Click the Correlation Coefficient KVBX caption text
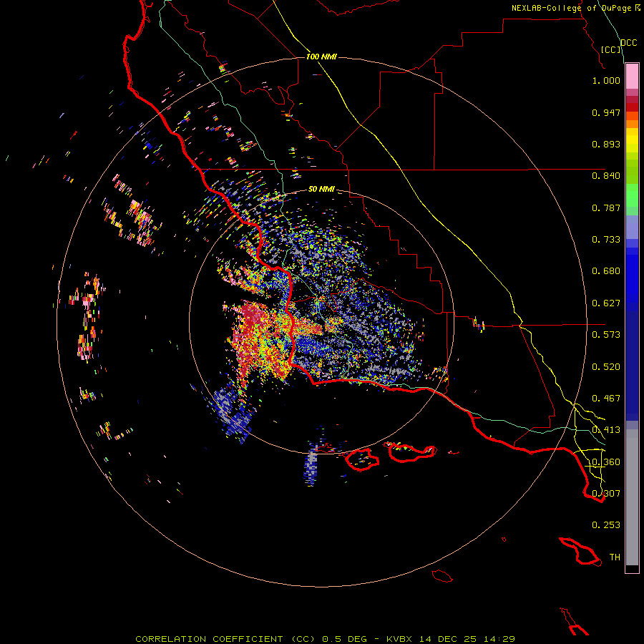The height and width of the screenshot is (644, 644). click(325, 639)
